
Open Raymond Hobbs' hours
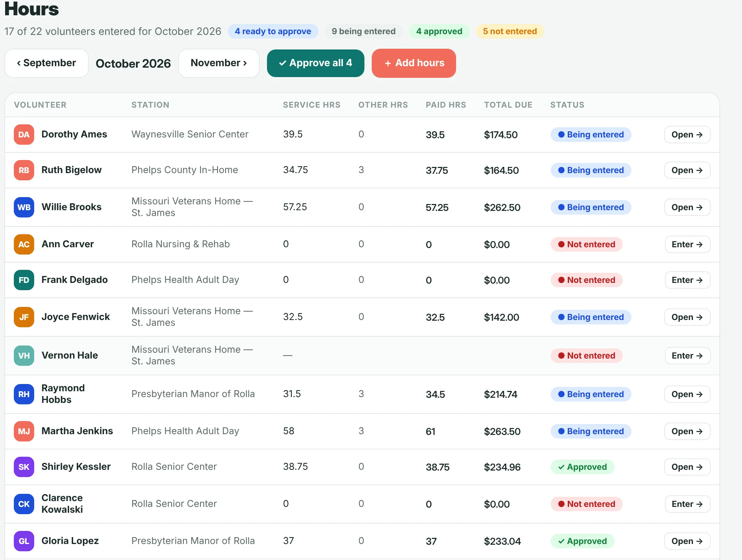tap(687, 394)
